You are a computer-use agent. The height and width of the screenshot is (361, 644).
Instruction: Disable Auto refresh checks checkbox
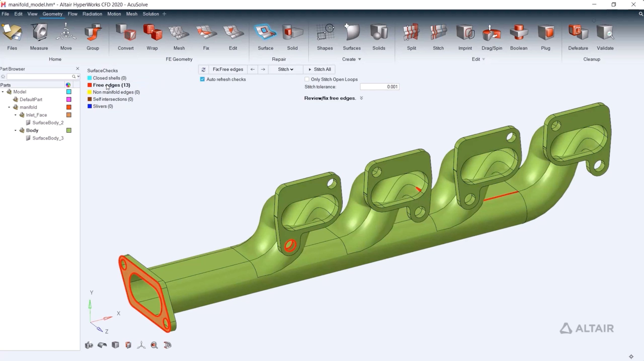coord(202,79)
